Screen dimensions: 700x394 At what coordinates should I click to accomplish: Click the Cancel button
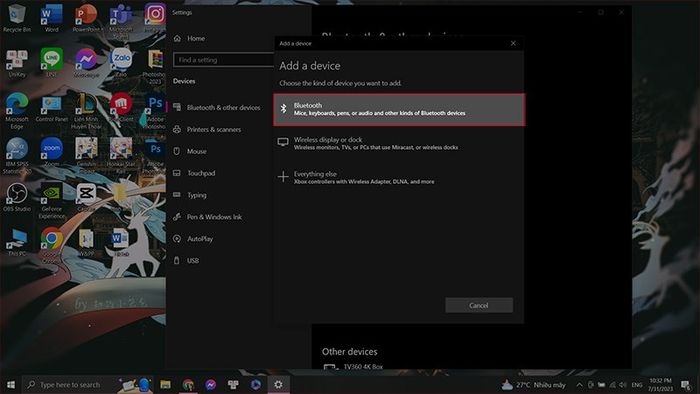pyautogui.click(x=479, y=305)
